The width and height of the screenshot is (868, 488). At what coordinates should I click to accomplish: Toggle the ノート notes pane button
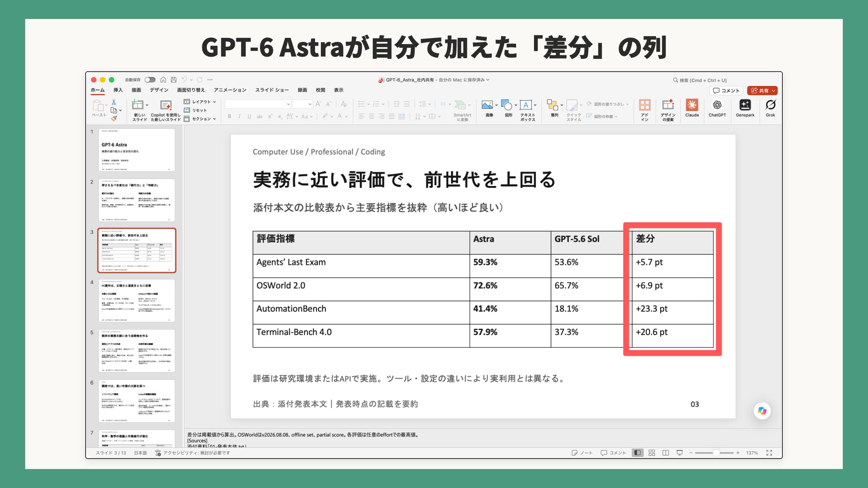pyautogui.click(x=582, y=453)
